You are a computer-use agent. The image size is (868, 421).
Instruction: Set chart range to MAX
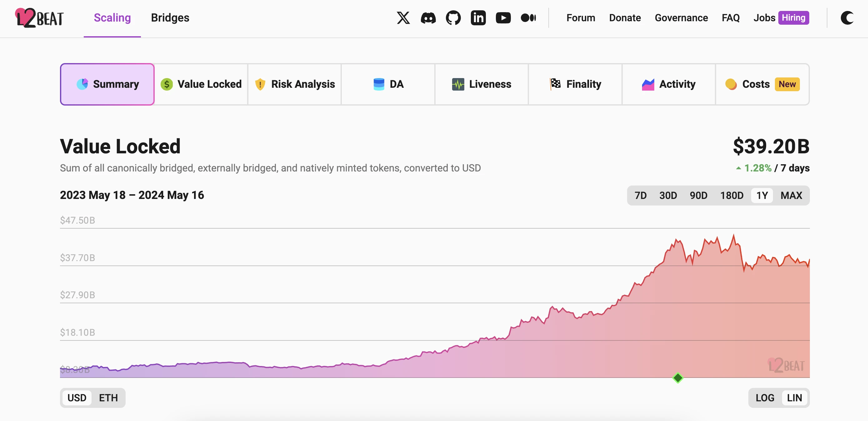791,195
